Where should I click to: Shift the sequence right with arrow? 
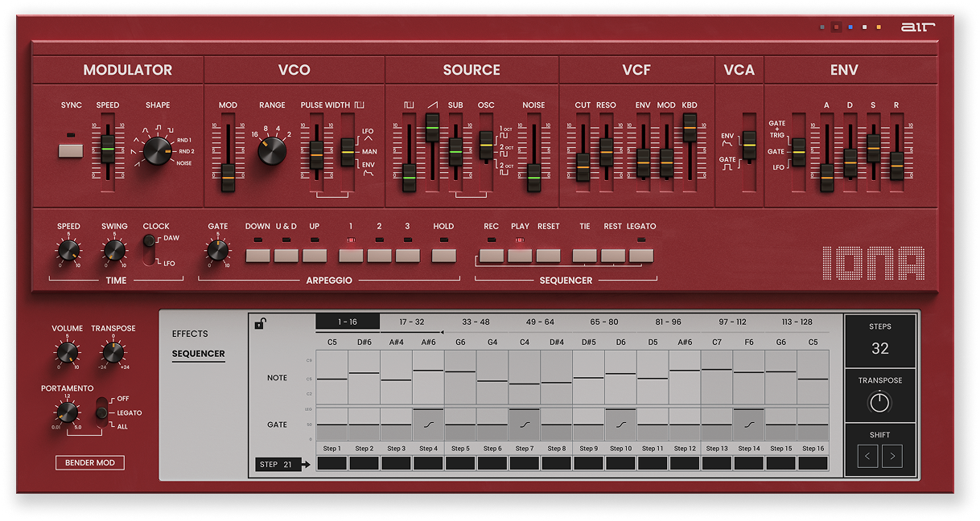point(891,457)
